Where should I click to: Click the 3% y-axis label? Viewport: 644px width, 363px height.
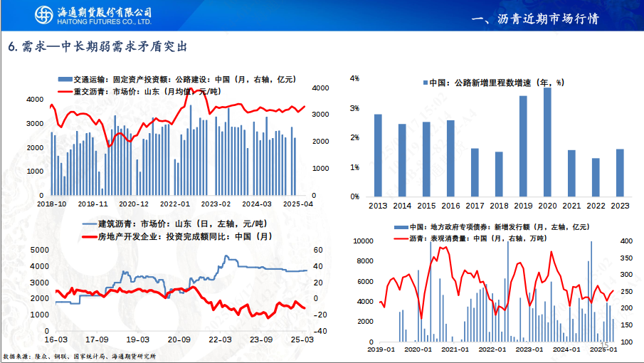point(354,108)
